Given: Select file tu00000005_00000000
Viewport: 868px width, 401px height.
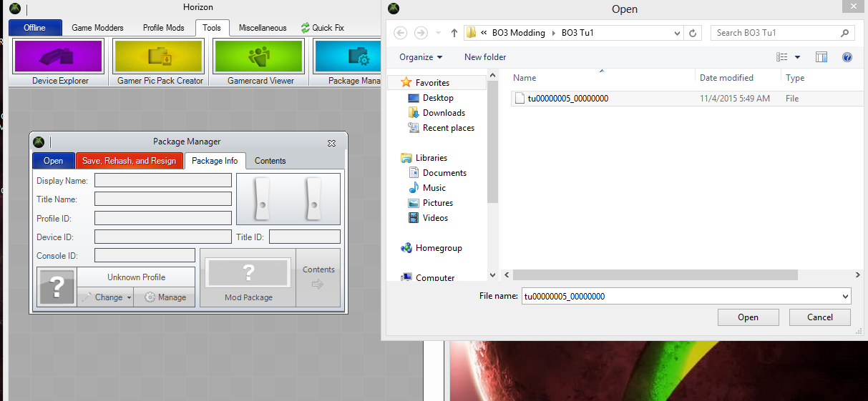Looking at the screenshot, I should point(686,99).
